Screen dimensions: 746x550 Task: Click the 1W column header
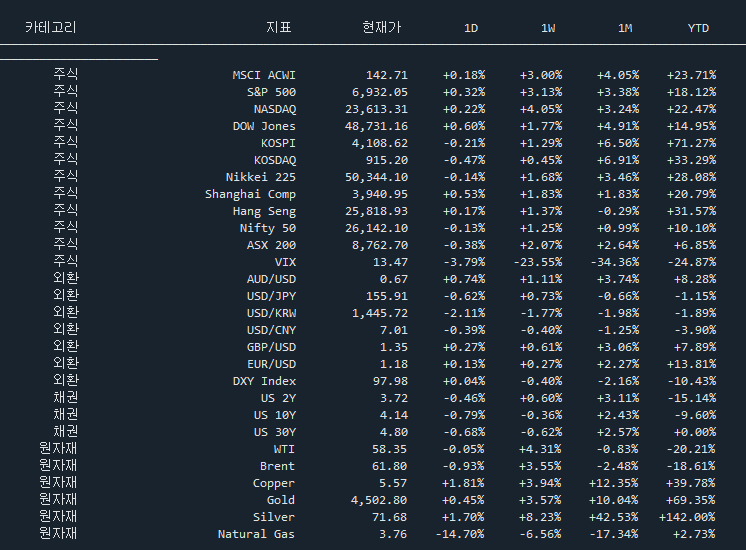click(x=548, y=28)
